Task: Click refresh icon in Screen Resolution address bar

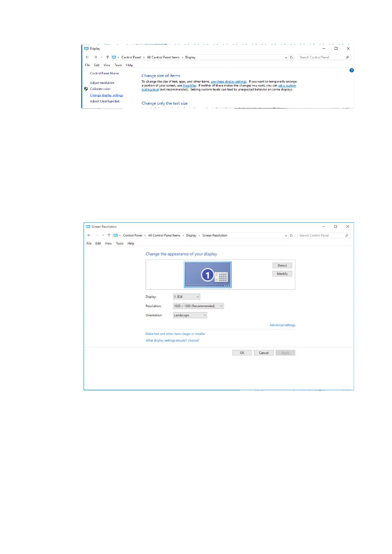Action: click(x=291, y=236)
